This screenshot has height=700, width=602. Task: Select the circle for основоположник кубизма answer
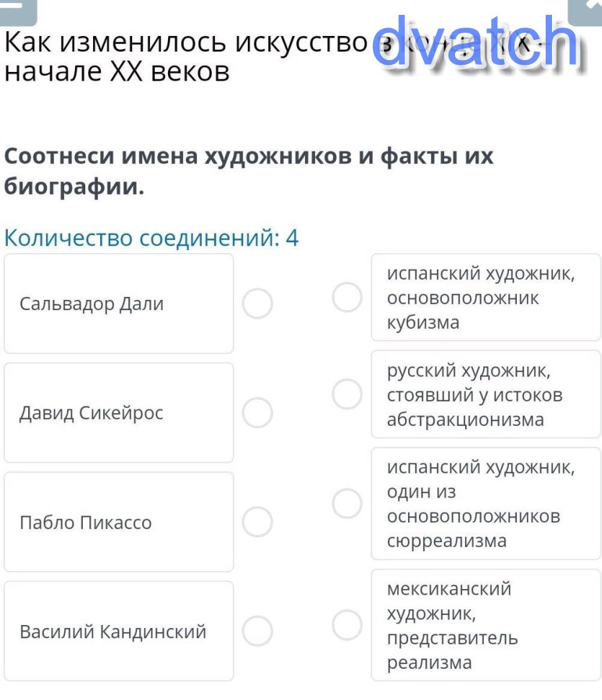(347, 297)
